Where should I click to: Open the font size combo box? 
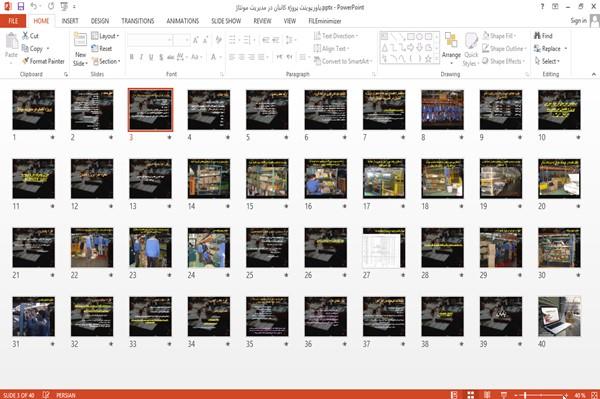pyautogui.click(x=181, y=40)
